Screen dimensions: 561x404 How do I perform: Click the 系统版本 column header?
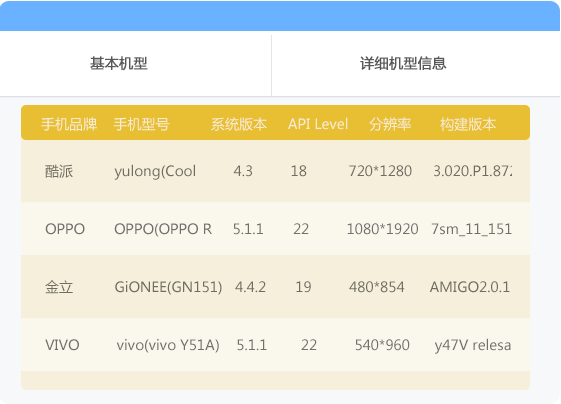pos(239,124)
